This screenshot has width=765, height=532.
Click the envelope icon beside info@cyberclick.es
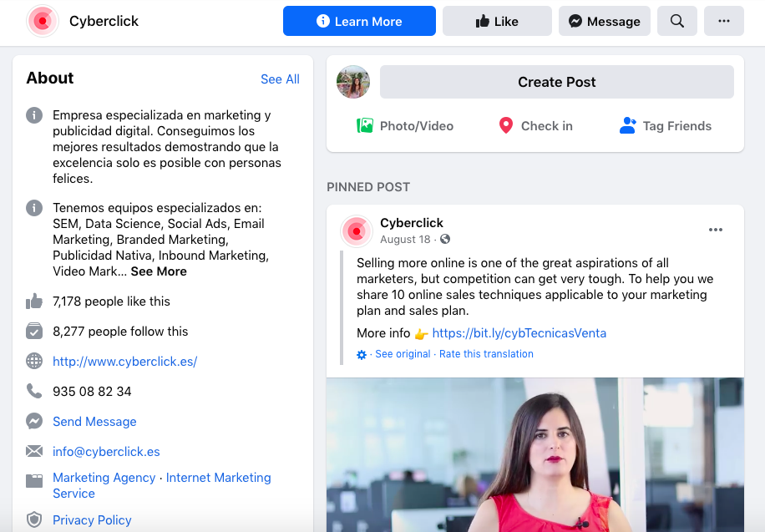pos(33,451)
